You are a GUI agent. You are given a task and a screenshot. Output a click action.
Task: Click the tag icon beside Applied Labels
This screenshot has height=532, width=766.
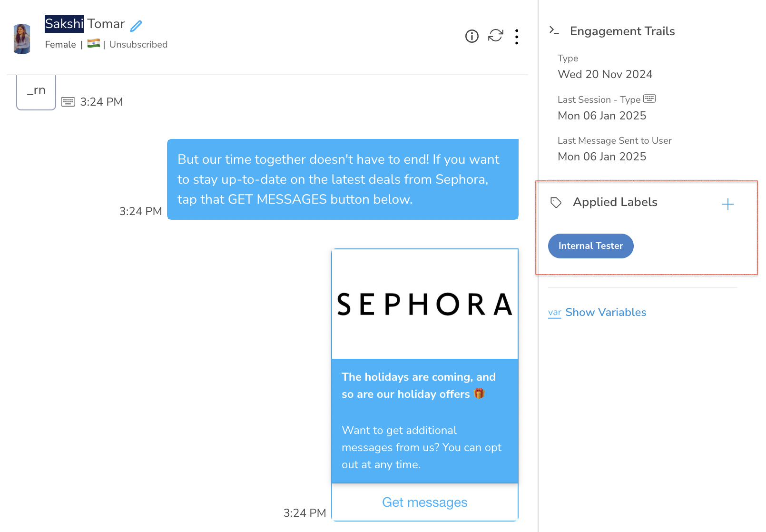pos(556,203)
